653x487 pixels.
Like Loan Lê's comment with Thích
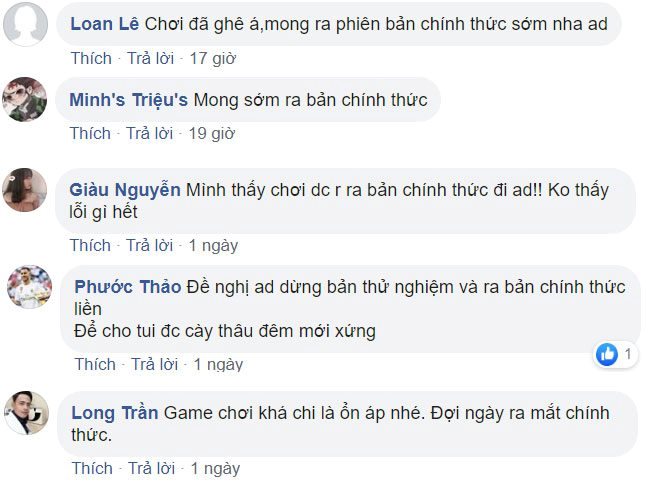[91, 58]
